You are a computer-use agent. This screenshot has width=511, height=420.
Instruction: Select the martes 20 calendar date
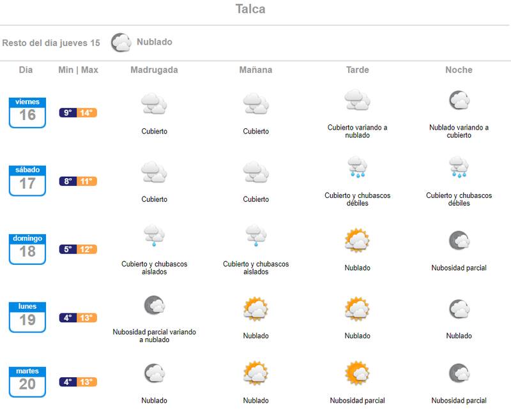(x=27, y=380)
